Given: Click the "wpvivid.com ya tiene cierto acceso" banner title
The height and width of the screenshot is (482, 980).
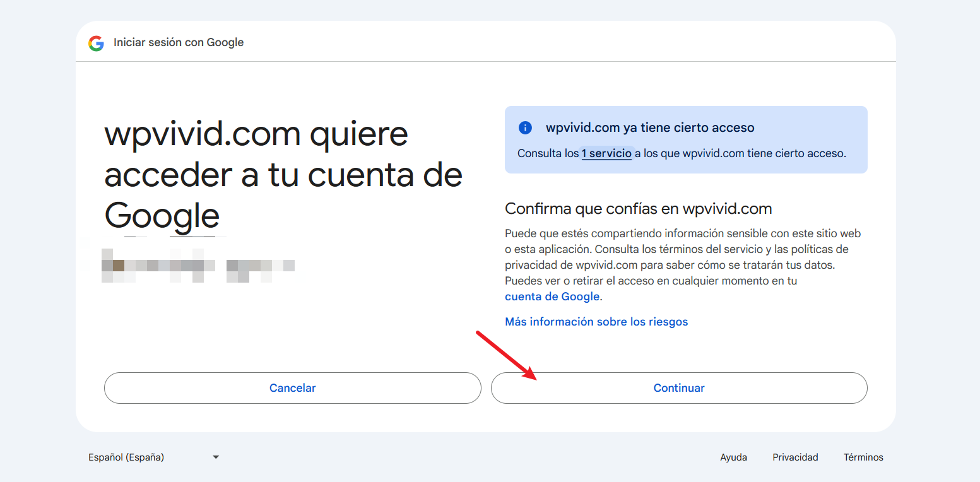Looking at the screenshot, I should (650, 128).
